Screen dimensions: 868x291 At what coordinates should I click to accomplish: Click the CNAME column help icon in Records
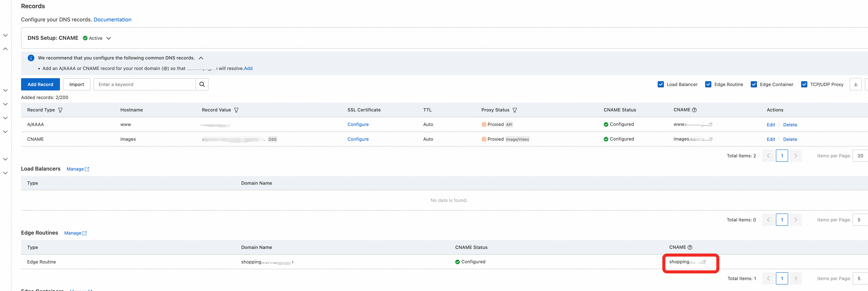click(694, 110)
